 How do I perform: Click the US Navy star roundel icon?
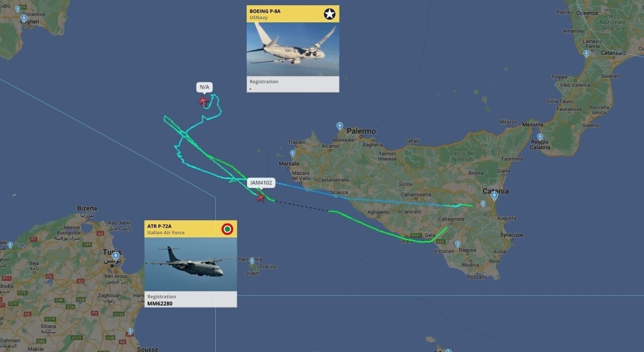point(330,14)
